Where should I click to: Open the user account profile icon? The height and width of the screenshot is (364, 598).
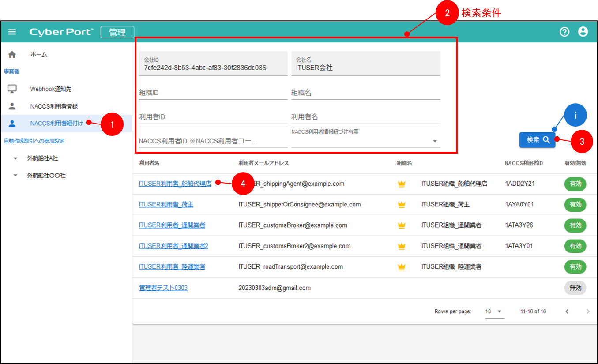[583, 32]
